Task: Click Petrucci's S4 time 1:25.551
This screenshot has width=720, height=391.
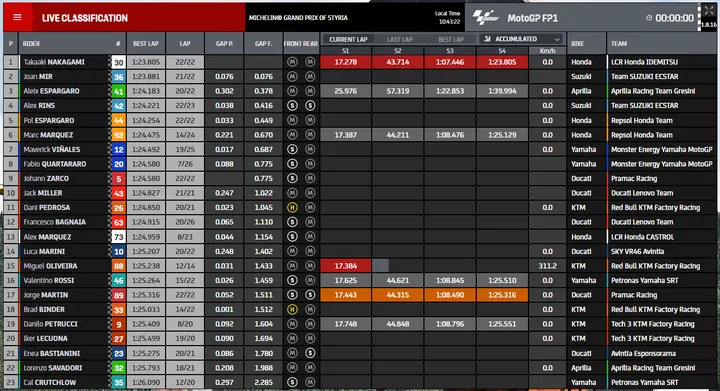Action: click(x=502, y=324)
